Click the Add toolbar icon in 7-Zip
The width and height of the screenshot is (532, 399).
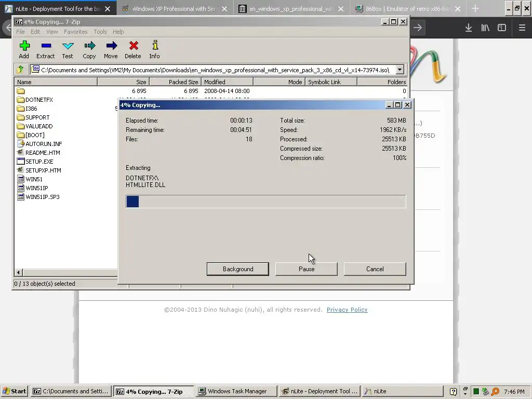click(x=24, y=46)
